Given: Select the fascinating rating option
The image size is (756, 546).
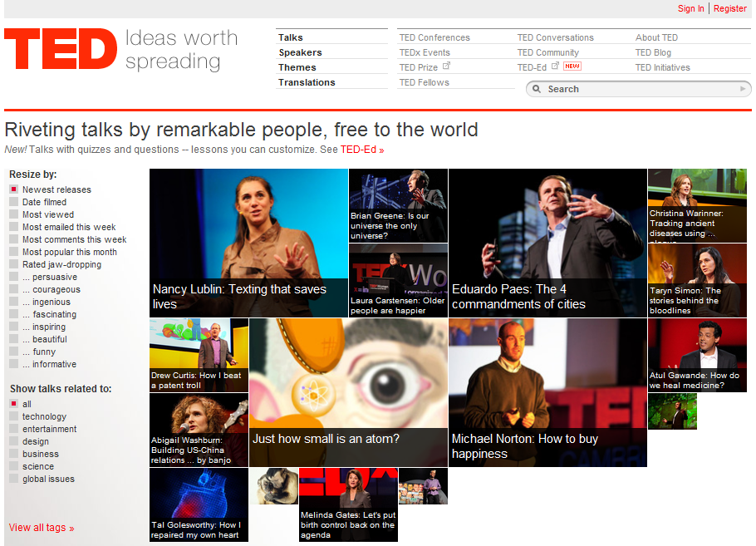Looking at the screenshot, I should point(13,314).
